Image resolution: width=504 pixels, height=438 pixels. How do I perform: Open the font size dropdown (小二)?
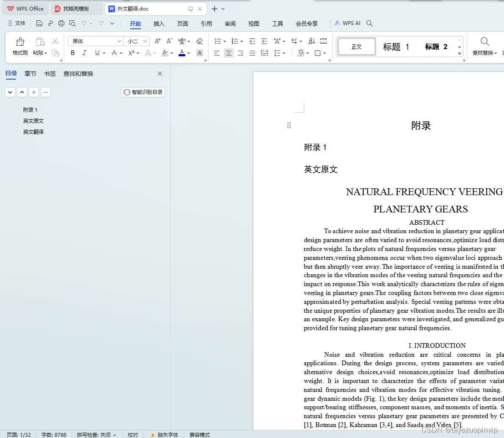145,41
